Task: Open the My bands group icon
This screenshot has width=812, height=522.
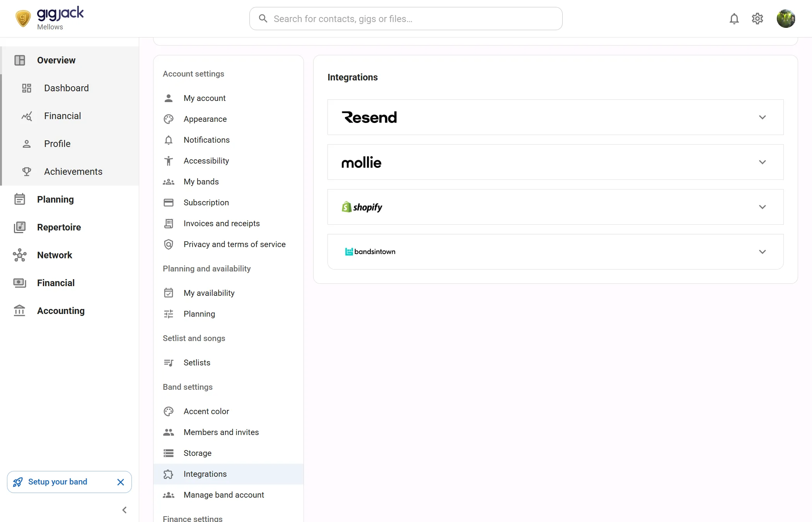Action: pos(169,182)
